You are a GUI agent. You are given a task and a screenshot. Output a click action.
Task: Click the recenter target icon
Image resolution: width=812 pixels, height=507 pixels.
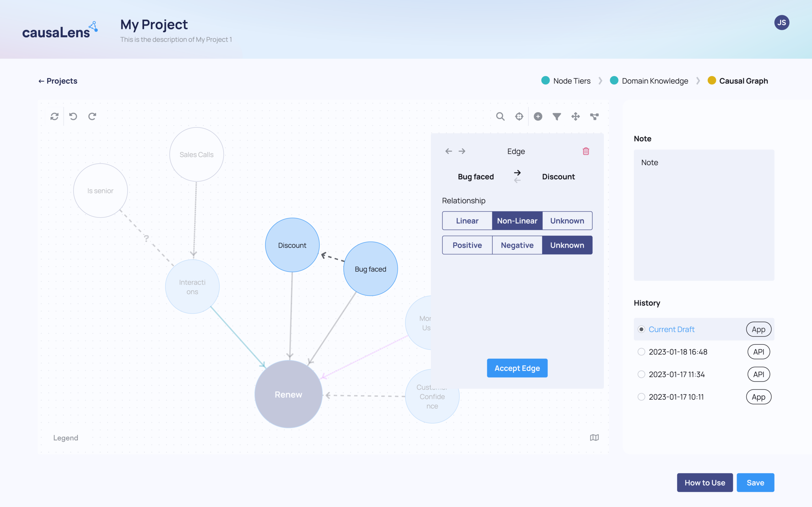[519, 116]
